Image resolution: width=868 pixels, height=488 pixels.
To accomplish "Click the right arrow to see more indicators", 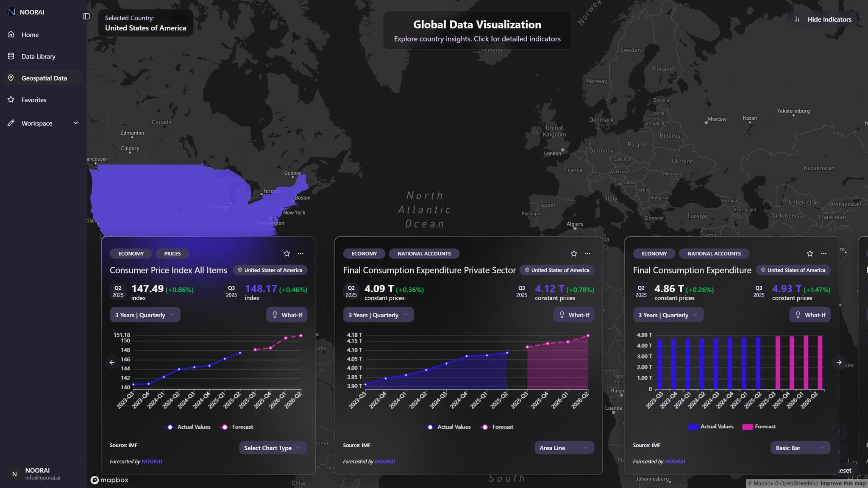I will pyautogui.click(x=839, y=362).
